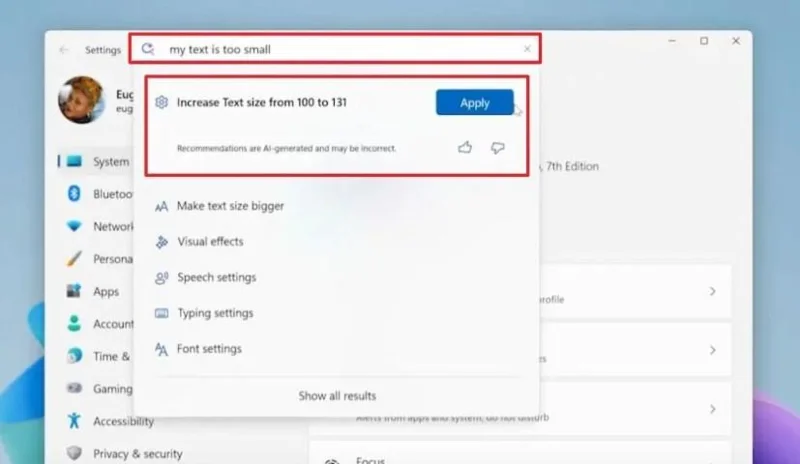
Task: Click the Personalization paintbrush icon
Action: tap(74, 258)
